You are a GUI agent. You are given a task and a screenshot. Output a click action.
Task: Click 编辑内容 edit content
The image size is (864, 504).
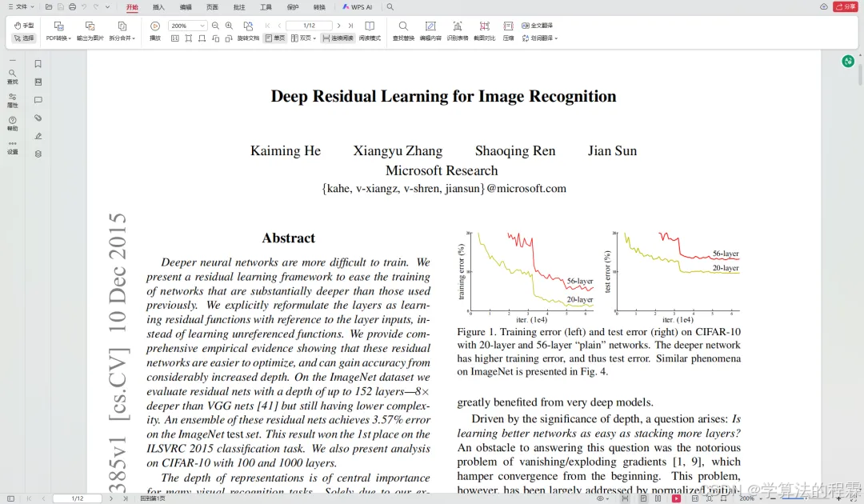[430, 31]
